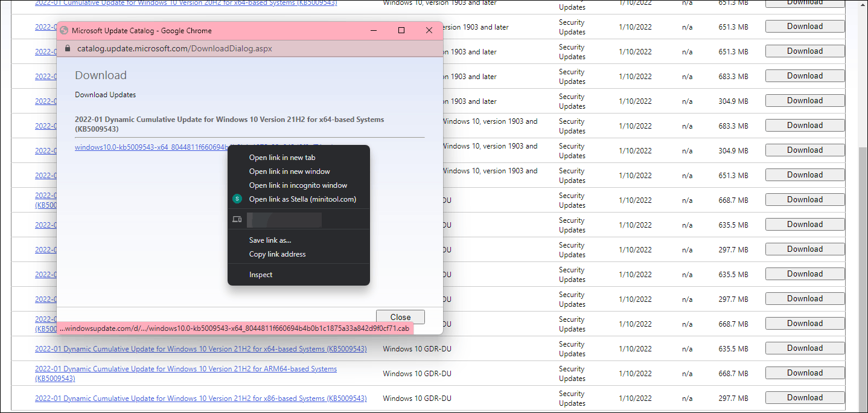Click n/a value in x86-based row

tap(687, 399)
